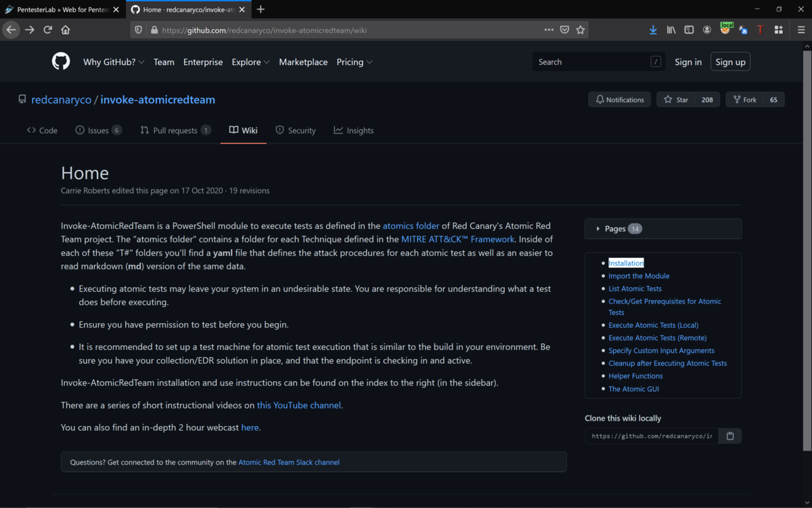Fork the repository

744,100
